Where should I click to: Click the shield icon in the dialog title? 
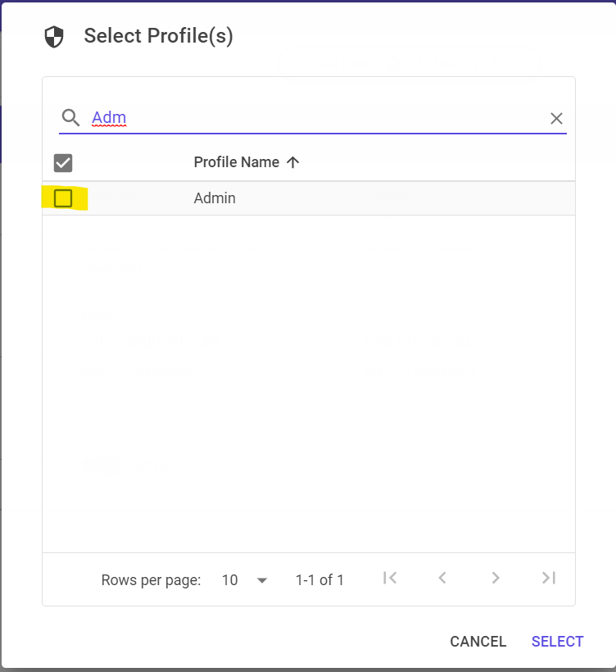(54, 36)
